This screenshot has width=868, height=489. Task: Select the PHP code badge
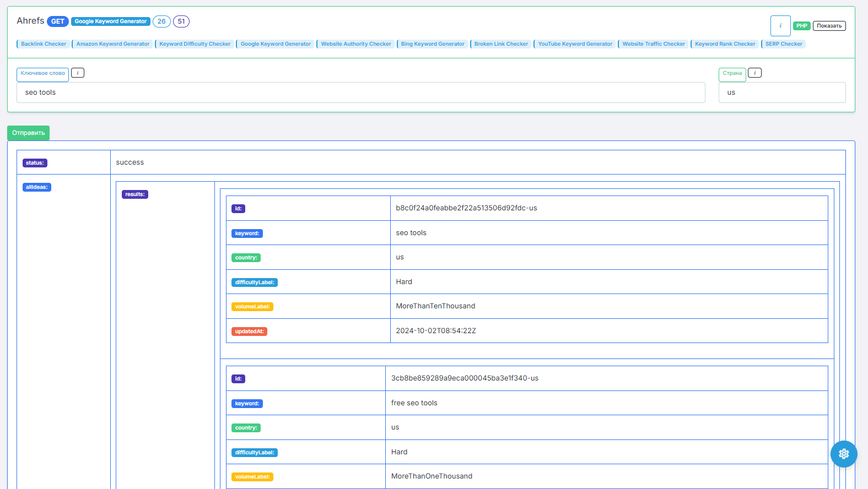pos(801,26)
